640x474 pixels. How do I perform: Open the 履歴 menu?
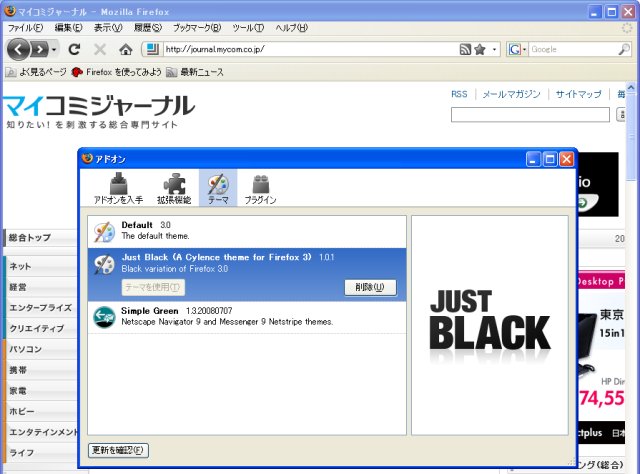point(148,28)
